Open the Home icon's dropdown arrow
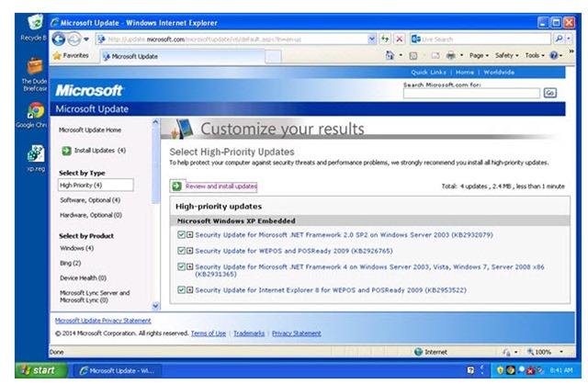The image size is (588, 384). (401, 55)
